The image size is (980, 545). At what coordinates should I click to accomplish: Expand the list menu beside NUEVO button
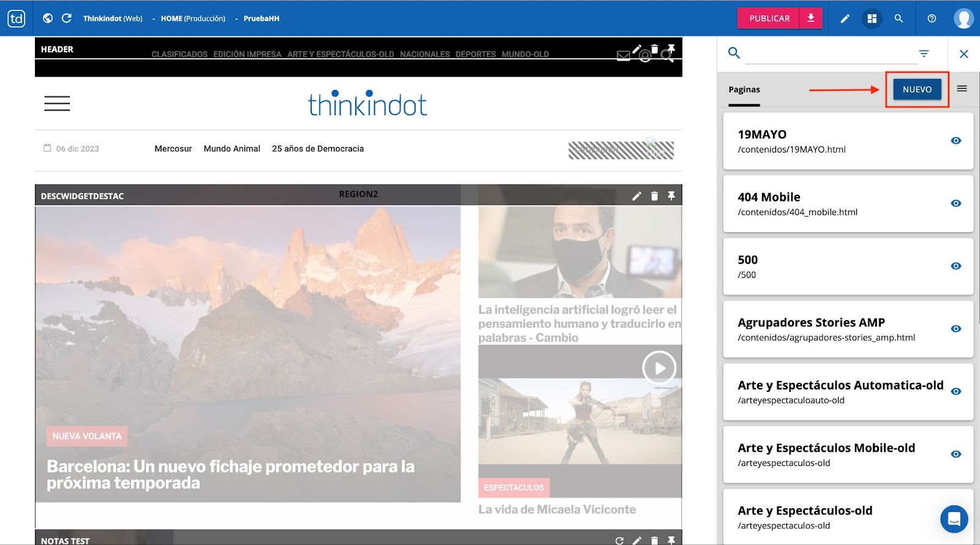coord(962,89)
